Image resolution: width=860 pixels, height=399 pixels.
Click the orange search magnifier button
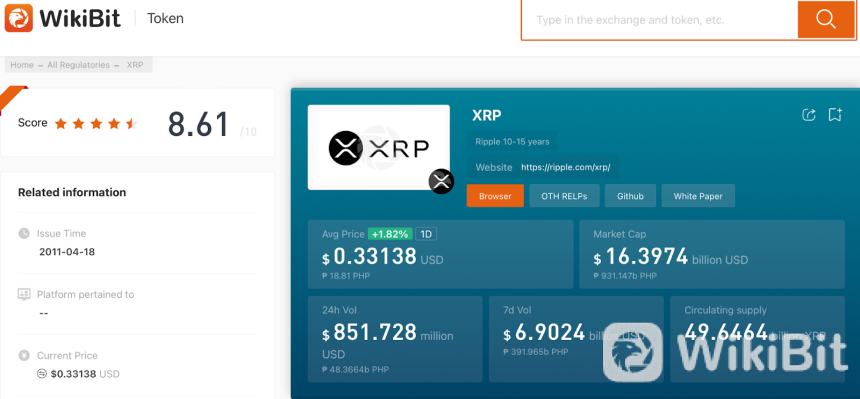pos(825,19)
